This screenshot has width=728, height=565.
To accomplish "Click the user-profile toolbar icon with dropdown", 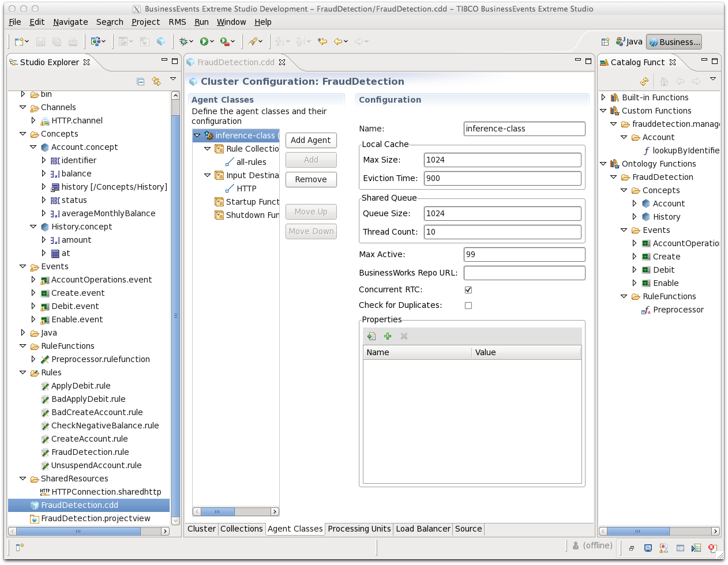I will [x=97, y=42].
